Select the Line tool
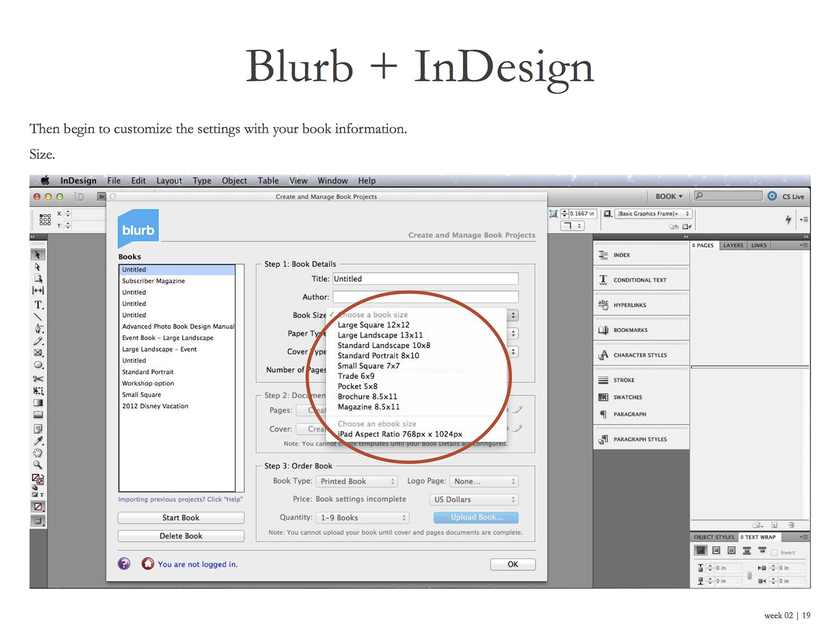This screenshot has width=840, height=630. coord(38,317)
